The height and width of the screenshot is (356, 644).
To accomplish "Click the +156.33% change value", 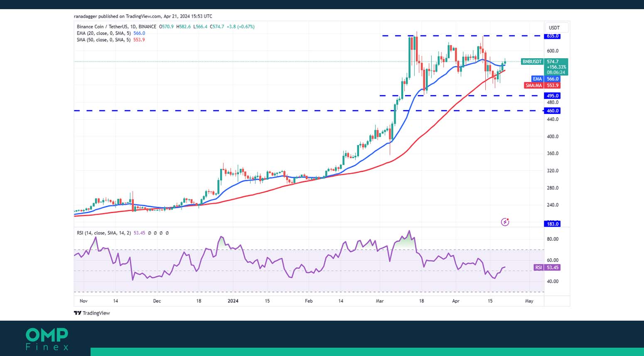I will tap(556, 67).
